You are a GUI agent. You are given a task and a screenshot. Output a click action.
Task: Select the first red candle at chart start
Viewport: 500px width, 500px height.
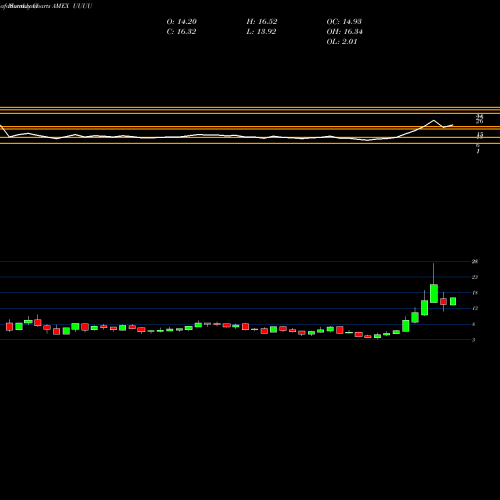click(x=9, y=327)
